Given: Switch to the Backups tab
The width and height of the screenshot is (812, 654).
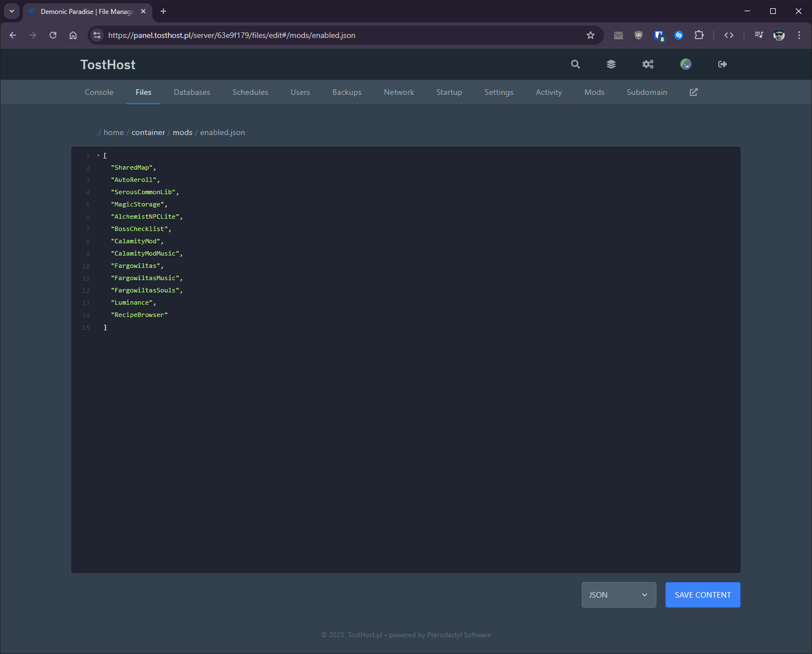Looking at the screenshot, I should (x=347, y=92).
